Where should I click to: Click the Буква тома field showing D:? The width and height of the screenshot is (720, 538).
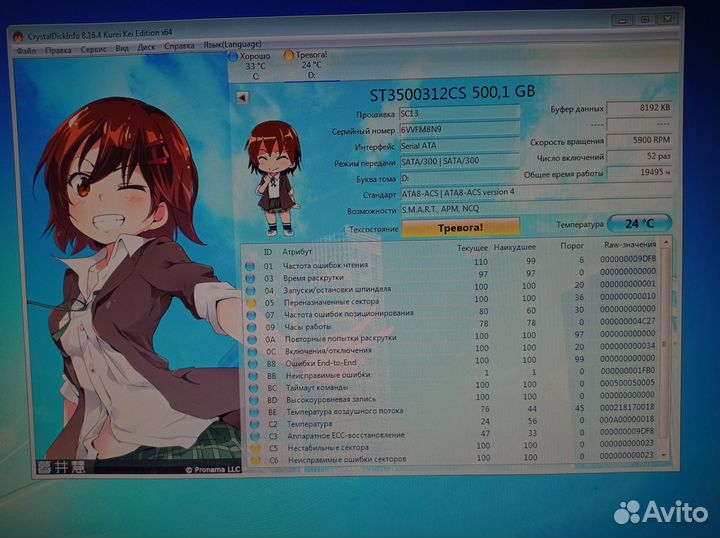pyautogui.click(x=459, y=178)
